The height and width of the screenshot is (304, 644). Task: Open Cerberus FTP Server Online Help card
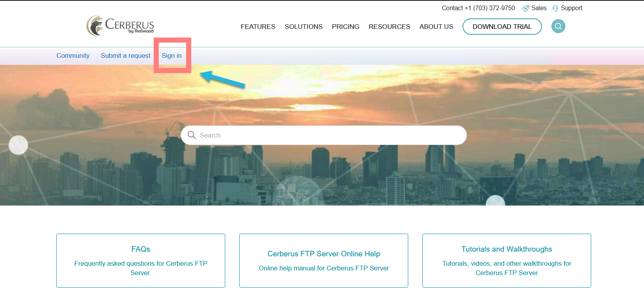coord(324,261)
